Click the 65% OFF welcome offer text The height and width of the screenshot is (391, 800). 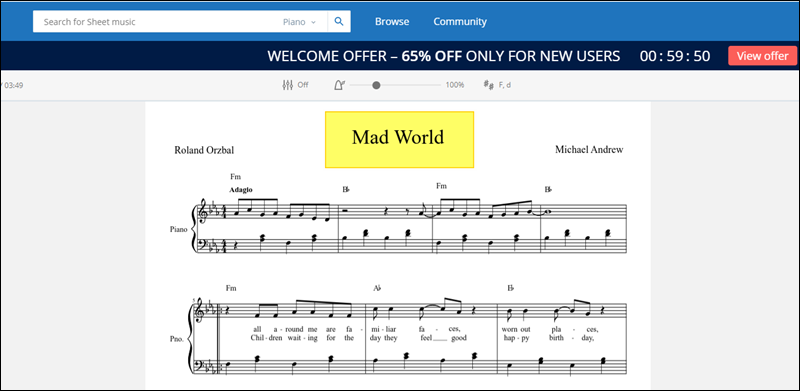[431, 56]
